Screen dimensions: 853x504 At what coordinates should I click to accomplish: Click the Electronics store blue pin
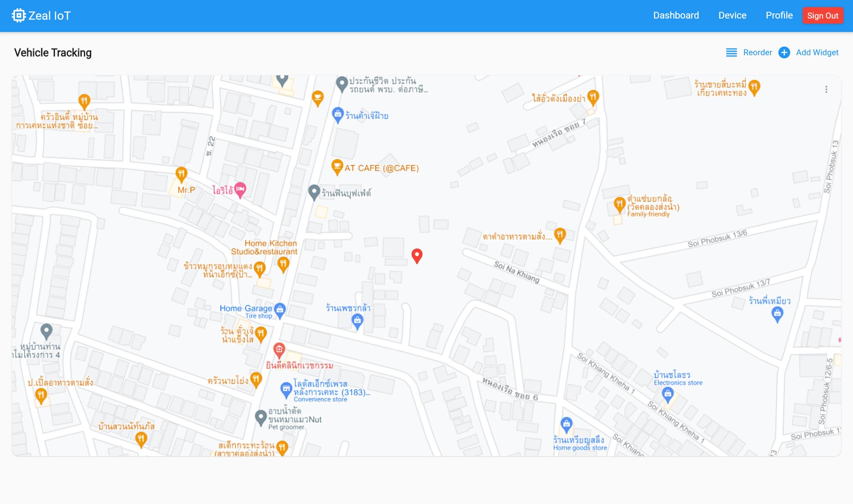point(668,394)
